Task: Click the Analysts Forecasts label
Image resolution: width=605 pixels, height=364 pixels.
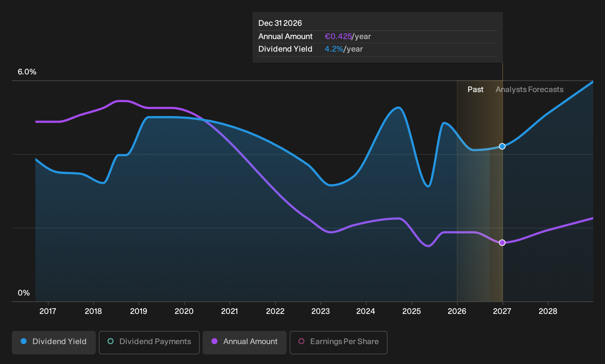Action: pyautogui.click(x=529, y=90)
